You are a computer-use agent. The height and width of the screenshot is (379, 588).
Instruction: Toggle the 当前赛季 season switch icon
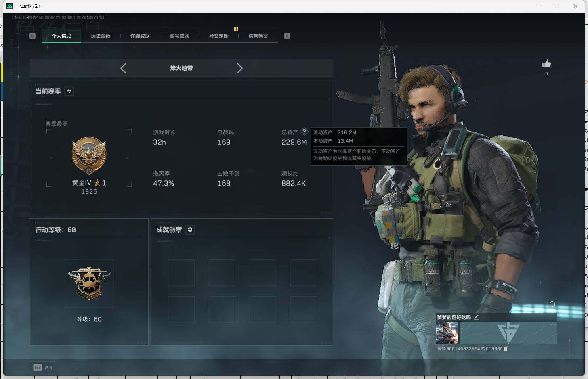point(69,91)
